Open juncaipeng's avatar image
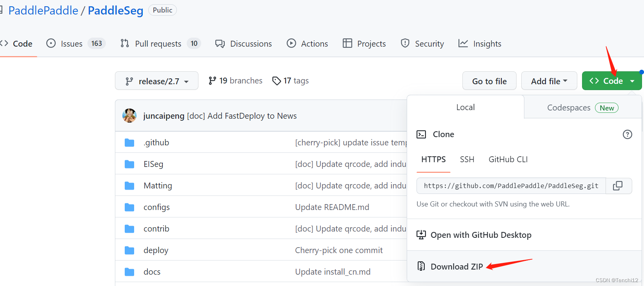Viewport: 644px width, 286px height. click(129, 116)
